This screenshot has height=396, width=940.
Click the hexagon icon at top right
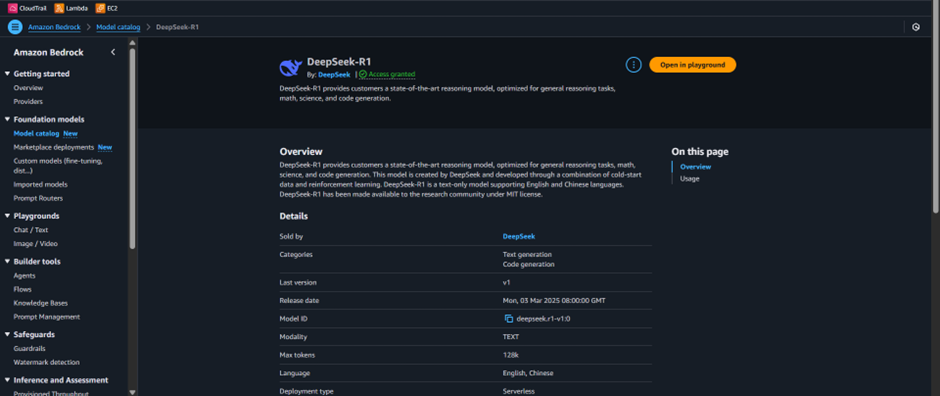(915, 27)
